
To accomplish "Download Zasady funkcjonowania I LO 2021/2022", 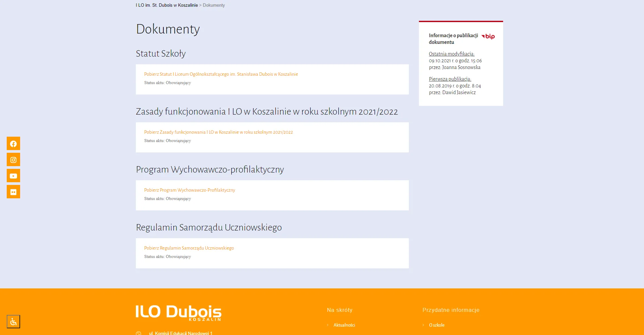I will click(x=218, y=132).
